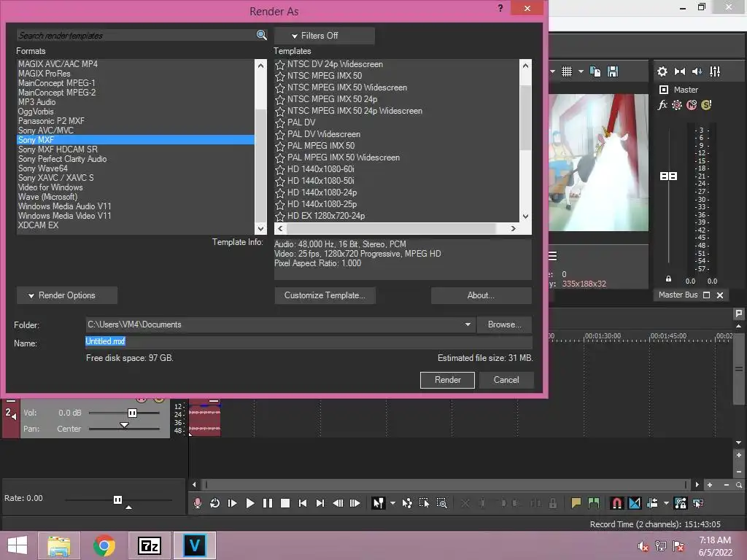The width and height of the screenshot is (747, 560).
Task: Open 7-Zip from the taskbar
Action: pos(150,545)
